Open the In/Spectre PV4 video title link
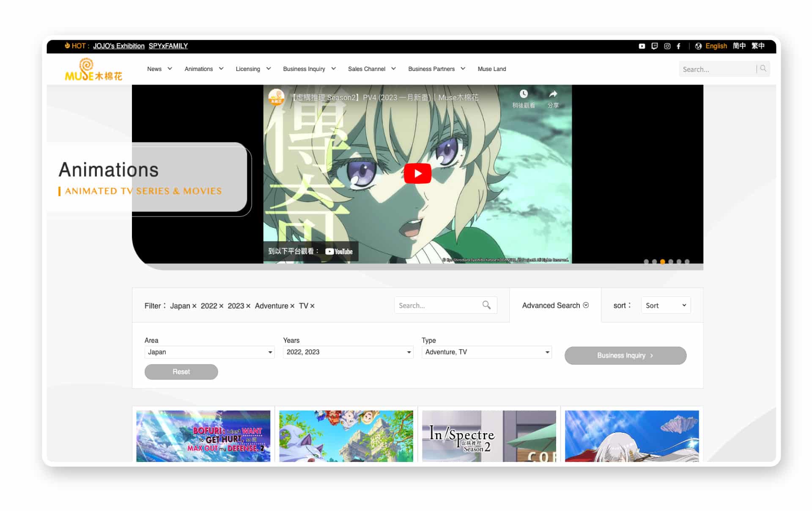 click(x=385, y=98)
